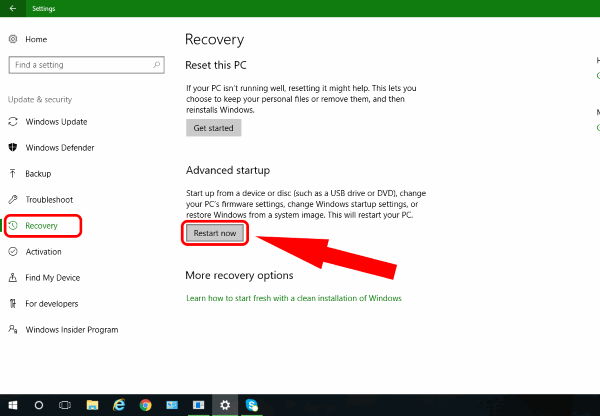600x416 pixels.
Task: Click the Home gear icon
Action: tap(13, 39)
